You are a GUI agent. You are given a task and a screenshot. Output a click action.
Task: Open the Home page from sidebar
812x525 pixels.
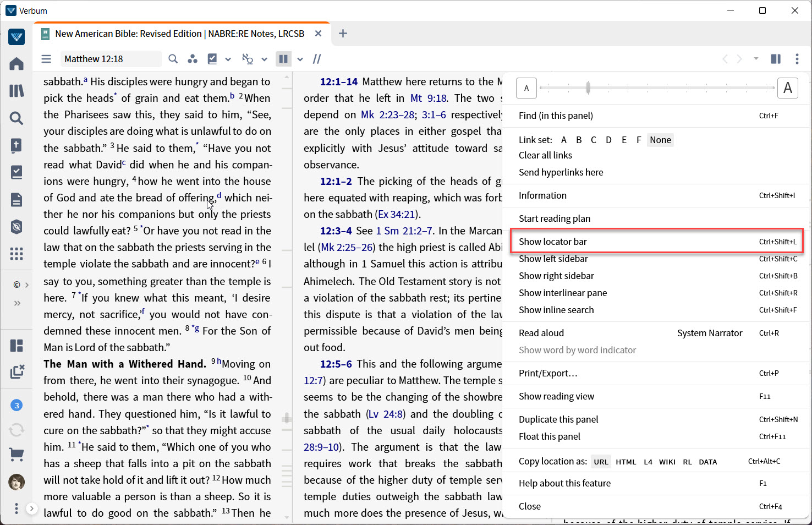[x=17, y=64]
